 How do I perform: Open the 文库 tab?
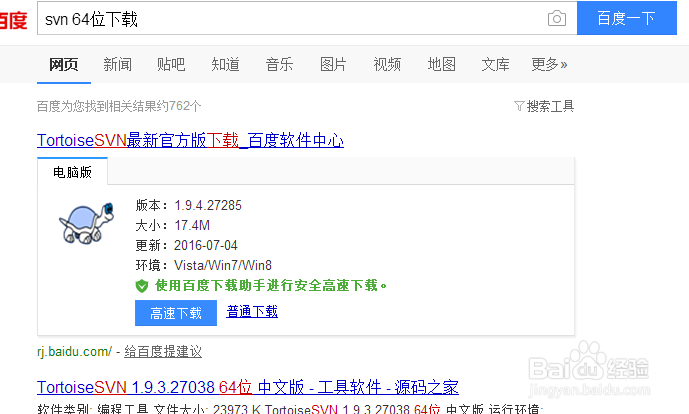coord(495,65)
